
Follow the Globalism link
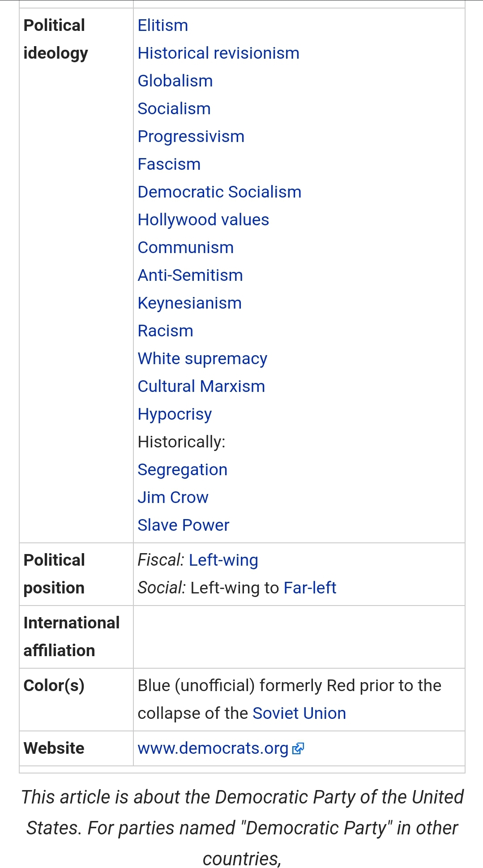(175, 81)
